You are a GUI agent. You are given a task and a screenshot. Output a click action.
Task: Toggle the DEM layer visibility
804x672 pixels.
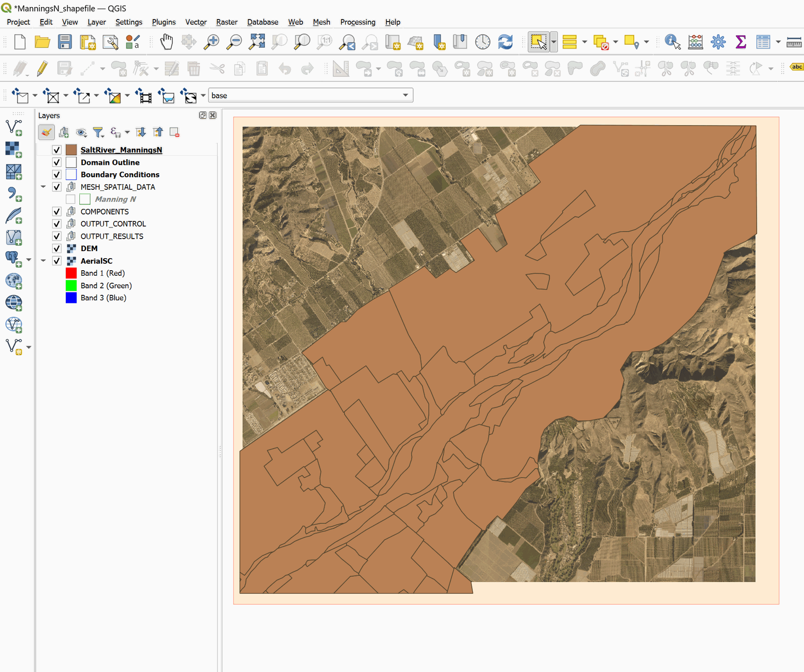57,249
